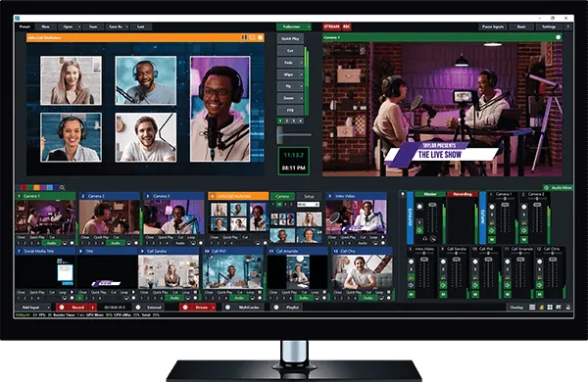The image size is (588, 382).
Task: Open the Fullscreen dropdown arrow
Action: pos(309,26)
